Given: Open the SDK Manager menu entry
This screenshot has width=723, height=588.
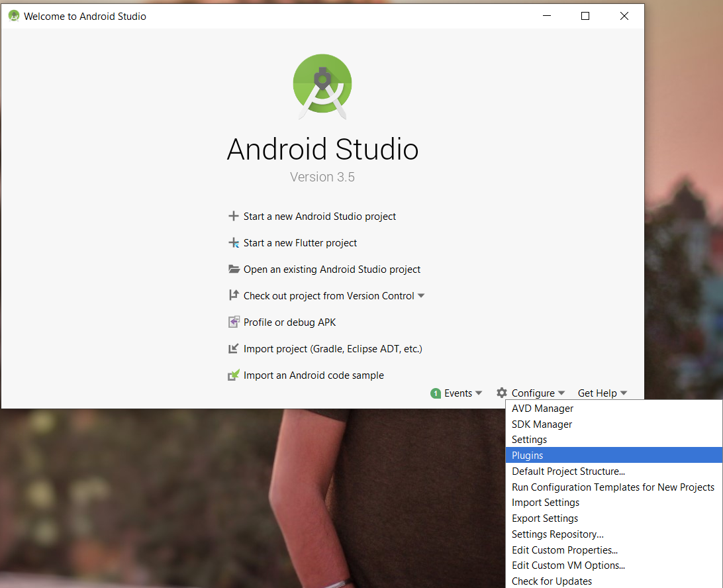Looking at the screenshot, I should (542, 424).
